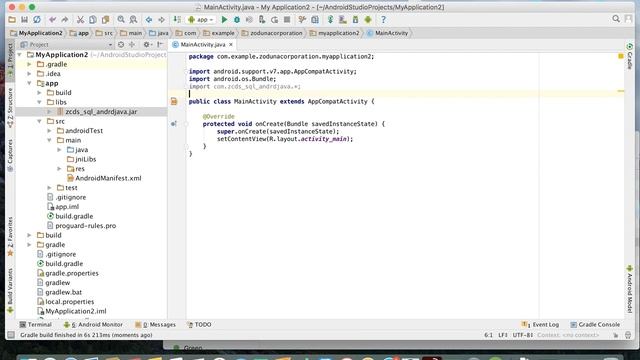Open Search Everywhere magnifier icon
640x360 pixels.
pos(616,19)
